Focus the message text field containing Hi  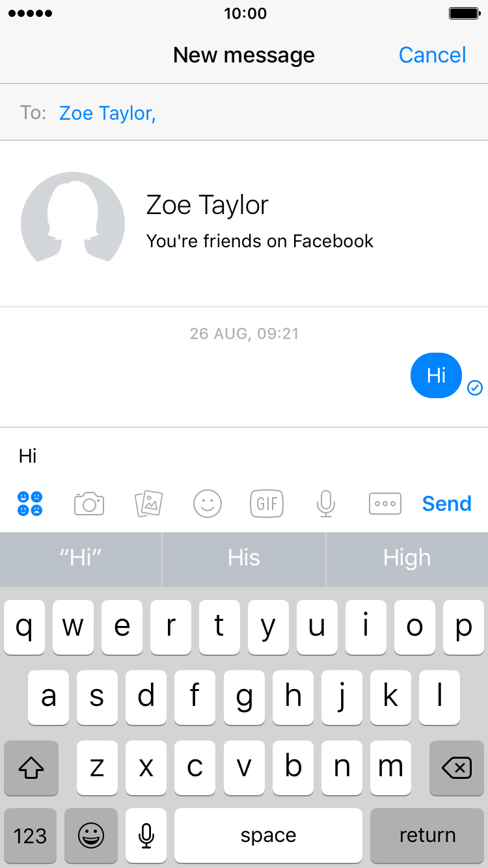[244, 456]
